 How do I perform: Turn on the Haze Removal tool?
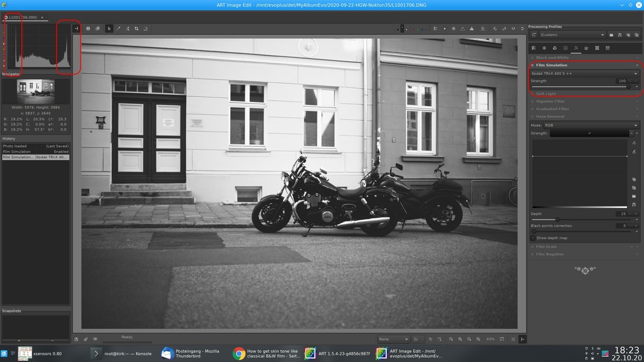pyautogui.click(x=533, y=117)
